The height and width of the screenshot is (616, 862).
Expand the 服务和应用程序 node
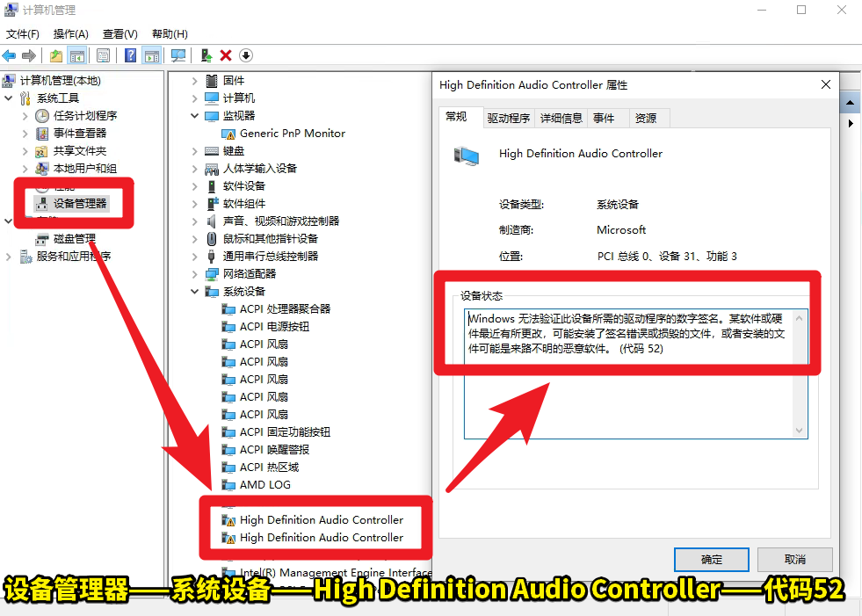[8, 257]
